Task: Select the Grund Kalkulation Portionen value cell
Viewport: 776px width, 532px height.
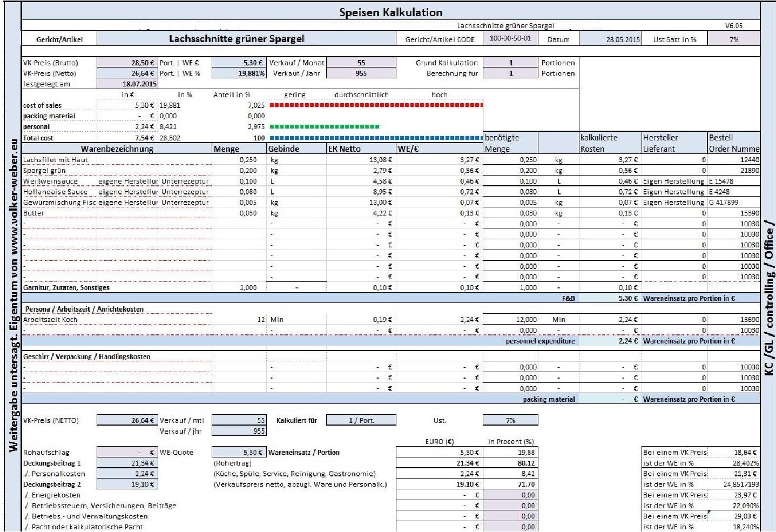Action: click(510, 63)
